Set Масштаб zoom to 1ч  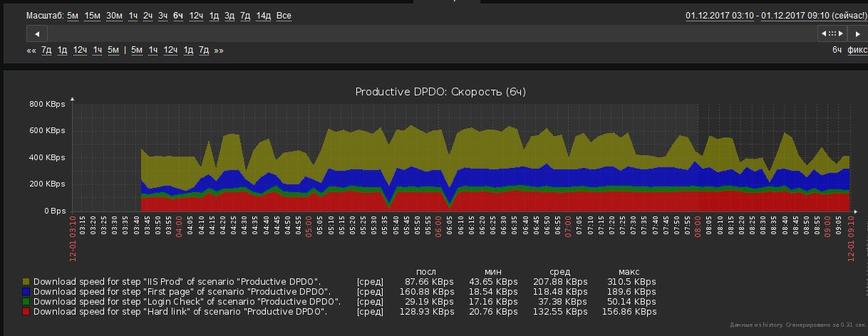[133, 16]
